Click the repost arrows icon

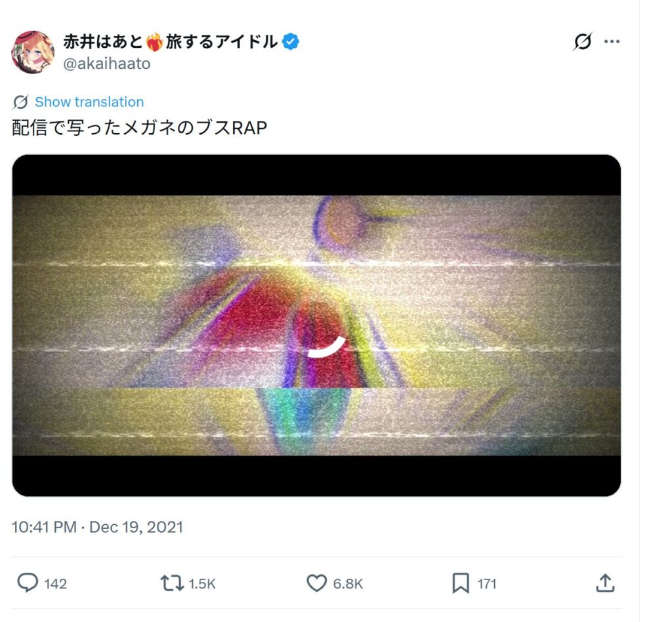point(172,583)
